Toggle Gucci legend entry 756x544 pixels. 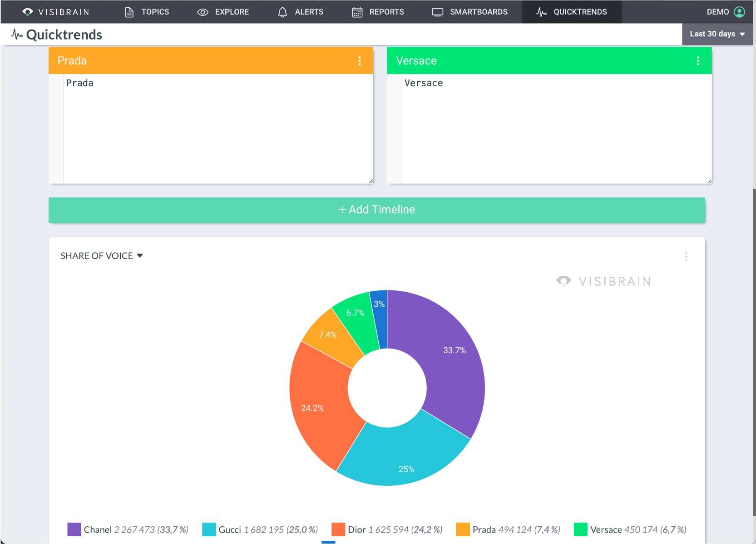[260, 529]
